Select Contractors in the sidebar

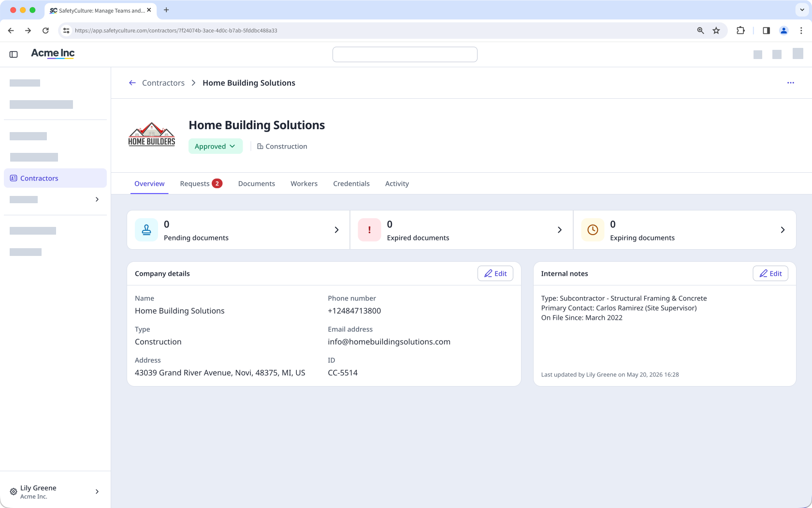55,178
